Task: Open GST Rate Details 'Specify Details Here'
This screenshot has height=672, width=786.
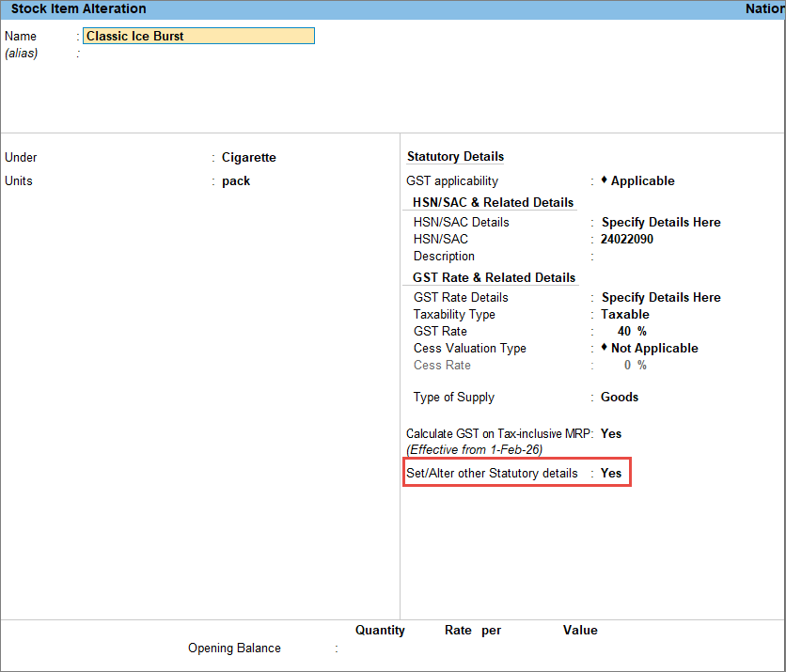Action: 661,298
